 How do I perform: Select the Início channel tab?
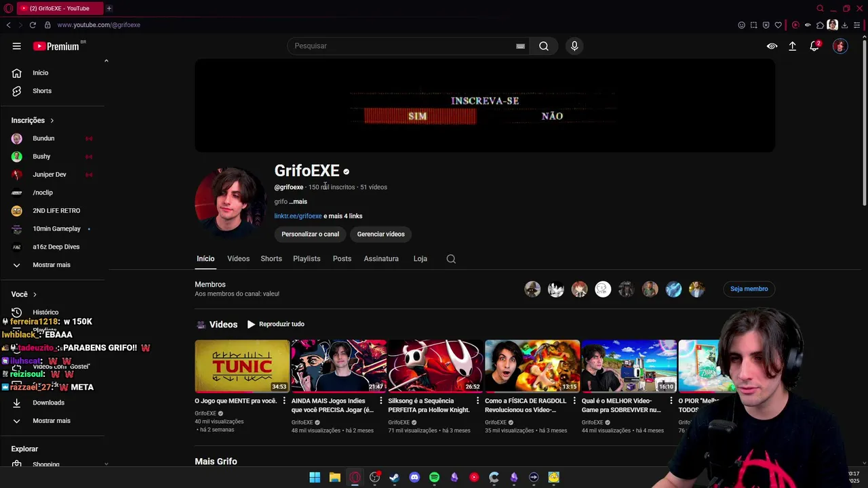pyautogui.click(x=205, y=259)
